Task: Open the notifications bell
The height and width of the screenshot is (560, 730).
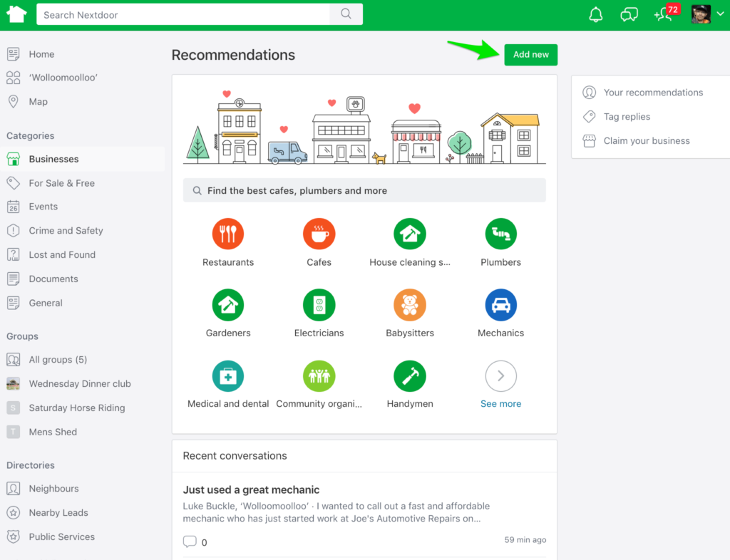Action: pyautogui.click(x=595, y=15)
